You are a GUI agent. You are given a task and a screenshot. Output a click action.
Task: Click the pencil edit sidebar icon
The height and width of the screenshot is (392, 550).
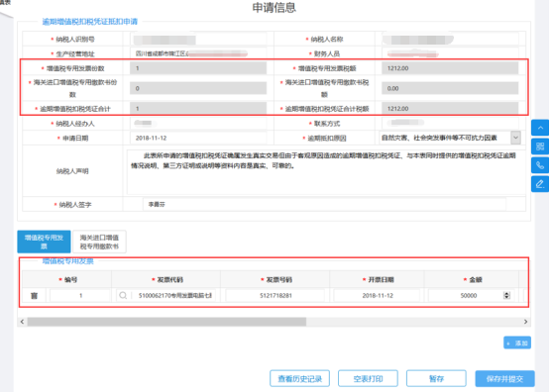click(540, 184)
